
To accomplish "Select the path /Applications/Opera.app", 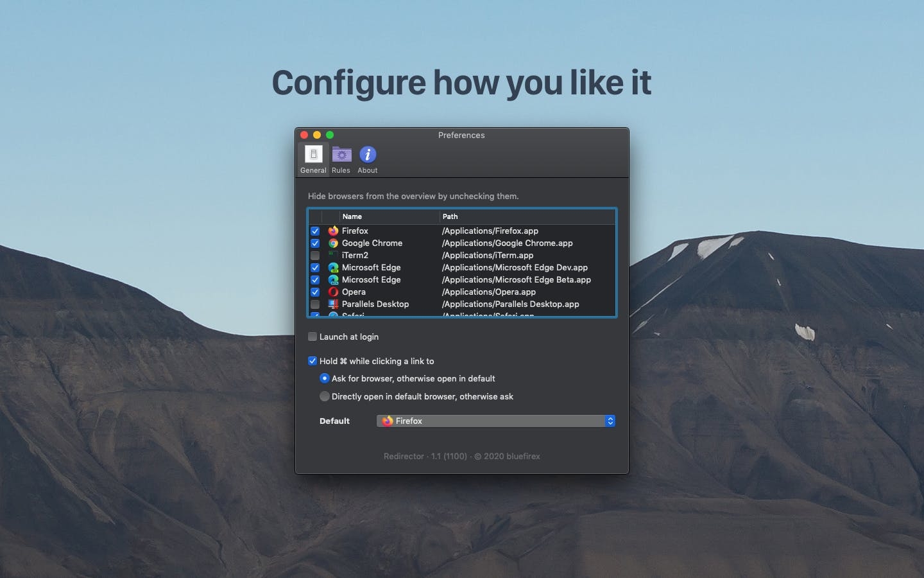I will click(x=489, y=292).
